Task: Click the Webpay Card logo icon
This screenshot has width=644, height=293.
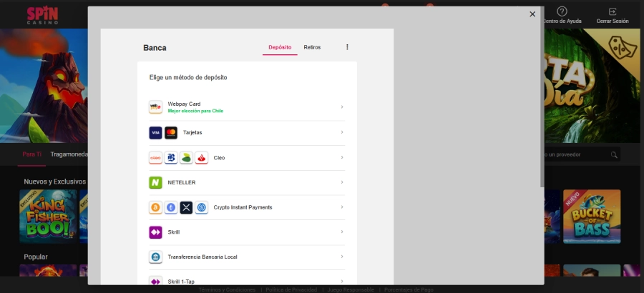Action: point(155,107)
